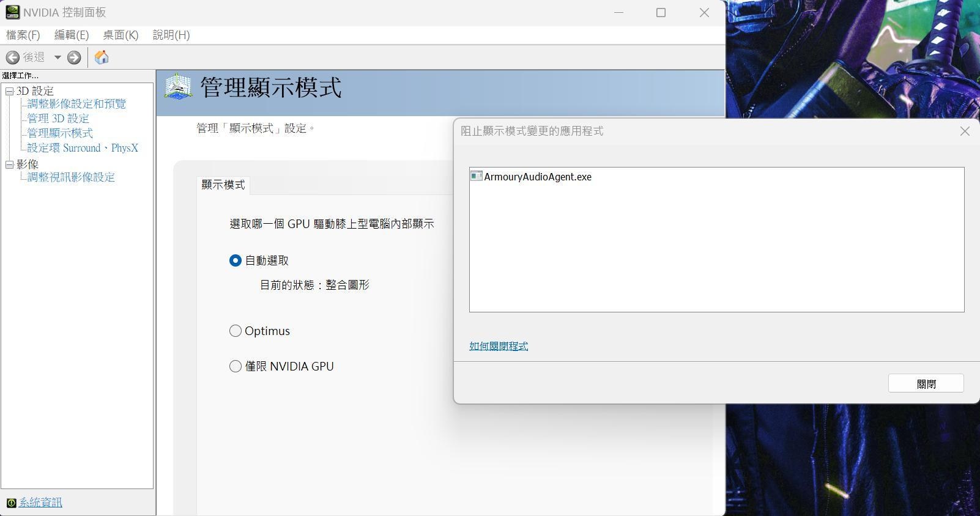Viewport: 980px width, 516px height.
Task: Click the system information icon at bottom left
Action: pos(11,503)
